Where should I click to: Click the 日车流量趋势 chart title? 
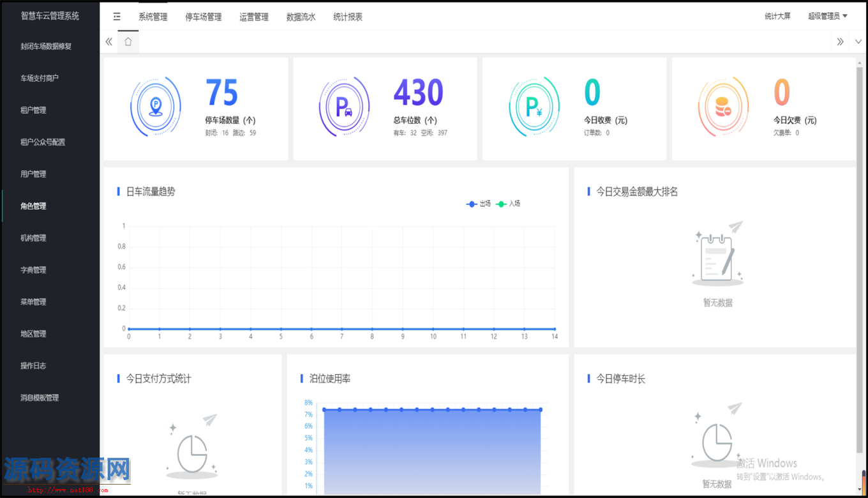(151, 192)
